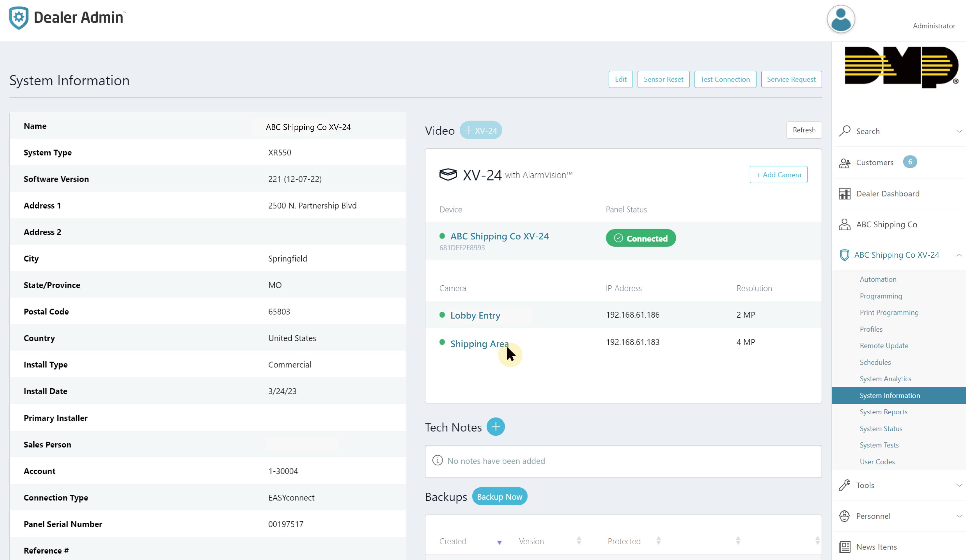Click the Backup Now button
The height and width of the screenshot is (560, 966).
[499, 497]
